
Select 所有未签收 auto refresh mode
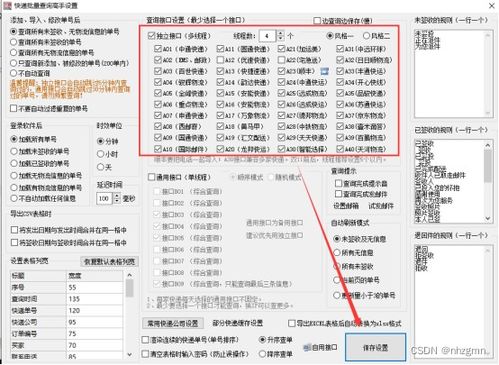click(x=337, y=266)
